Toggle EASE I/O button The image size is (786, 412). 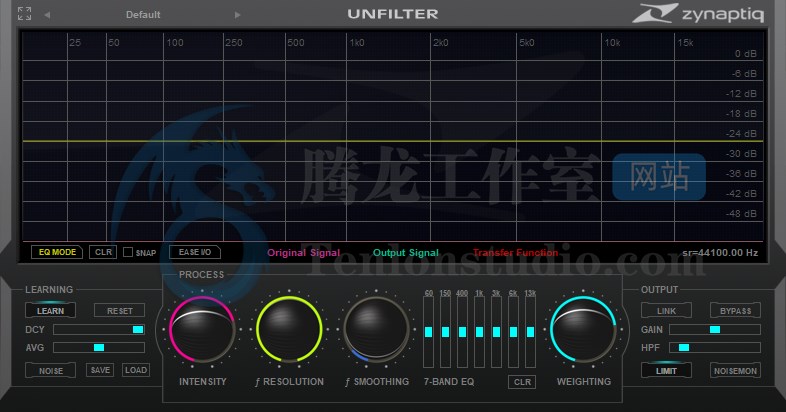click(195, 252)
